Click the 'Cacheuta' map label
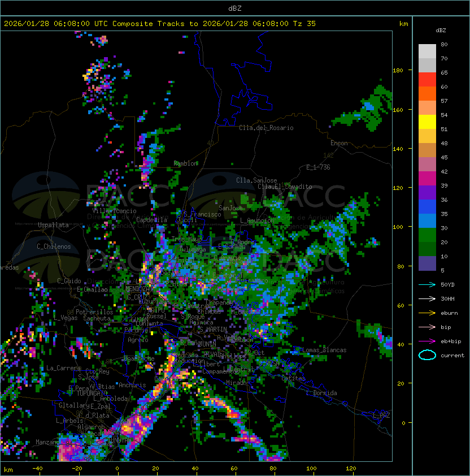 click(97, 318)
